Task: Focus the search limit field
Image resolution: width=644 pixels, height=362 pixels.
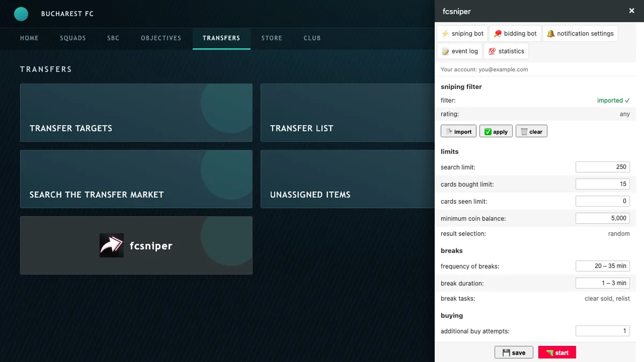Action: (x=603, y=167)
